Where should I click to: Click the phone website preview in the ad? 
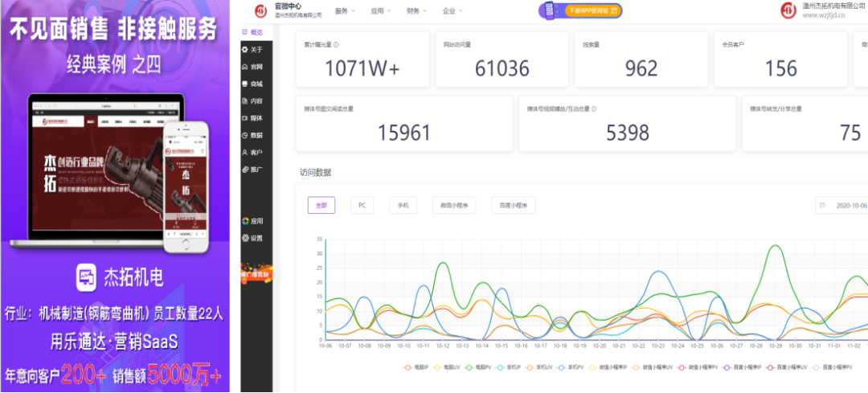pyautogui.click(x=186, y=187)
